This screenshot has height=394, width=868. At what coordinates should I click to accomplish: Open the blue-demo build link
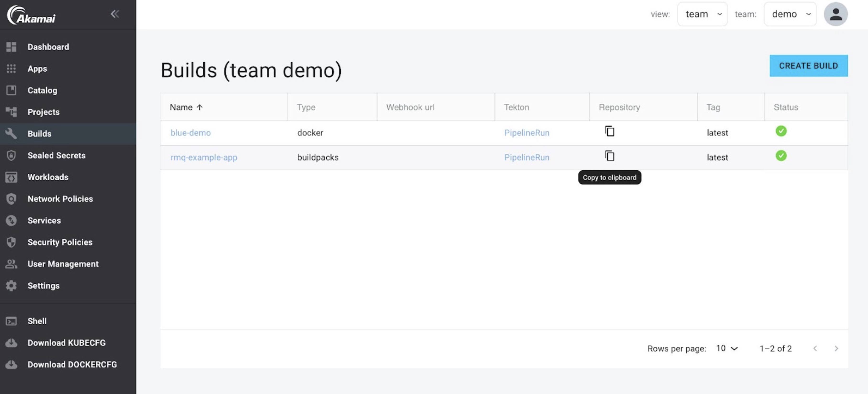click(x=190, y=133)
